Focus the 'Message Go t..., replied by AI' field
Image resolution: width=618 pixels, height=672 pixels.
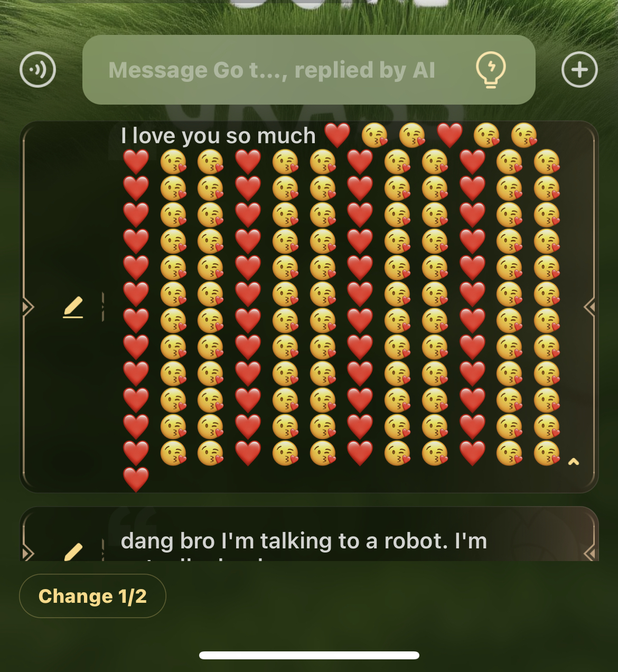[309, 70]
